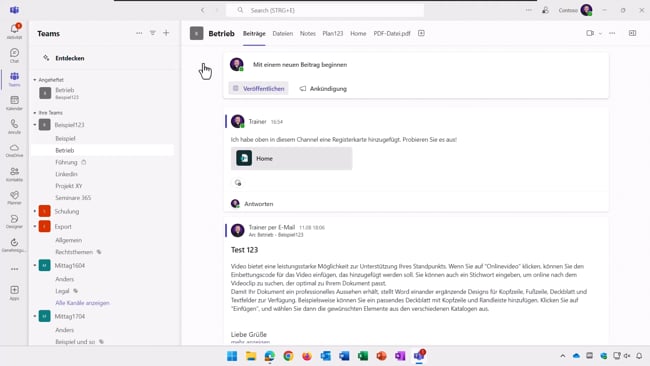650x366 pixels.
Task: Select the Beiträge tab
Action: click(254, 33)
